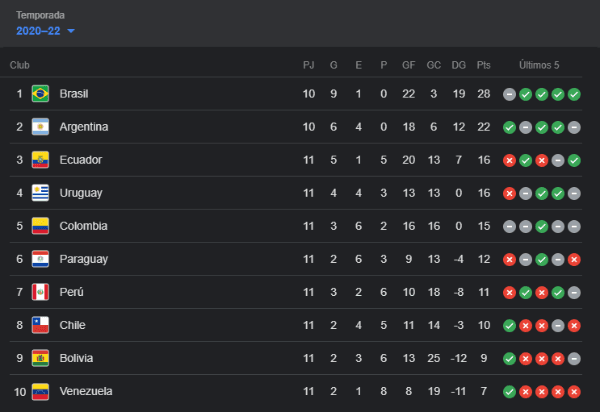Open the Argentina team link
This screenshot has height=412, width=600.
[84, 127]
